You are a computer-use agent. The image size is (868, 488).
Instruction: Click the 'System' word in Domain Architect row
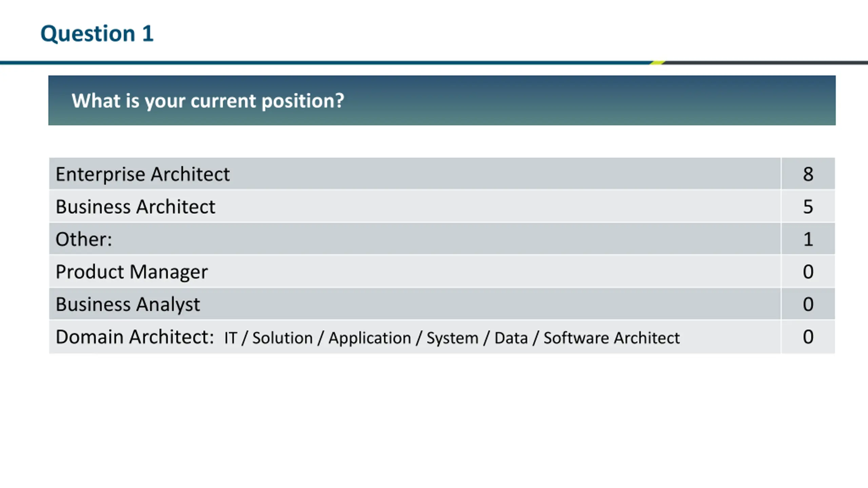452,339
